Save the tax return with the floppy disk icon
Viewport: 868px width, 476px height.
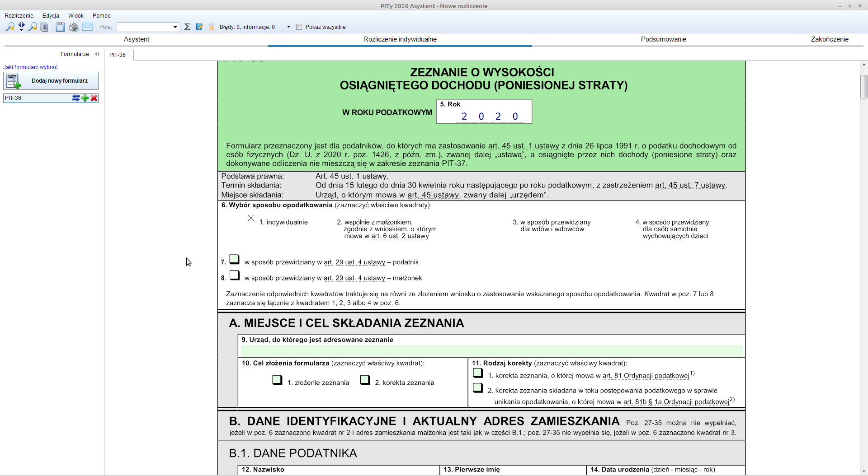coord(60,27)
